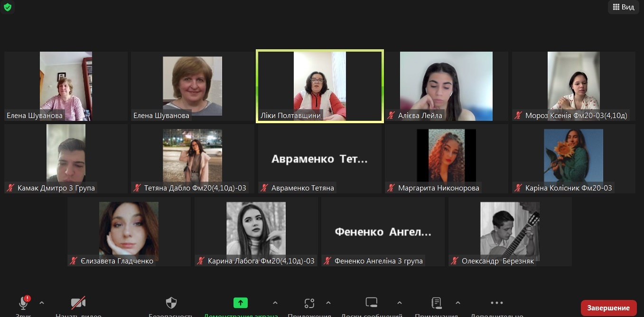Click large 'Фененко Ангел...' placeholder text
The width and height of the screenshot is (644, 317).
coord(383,232)
